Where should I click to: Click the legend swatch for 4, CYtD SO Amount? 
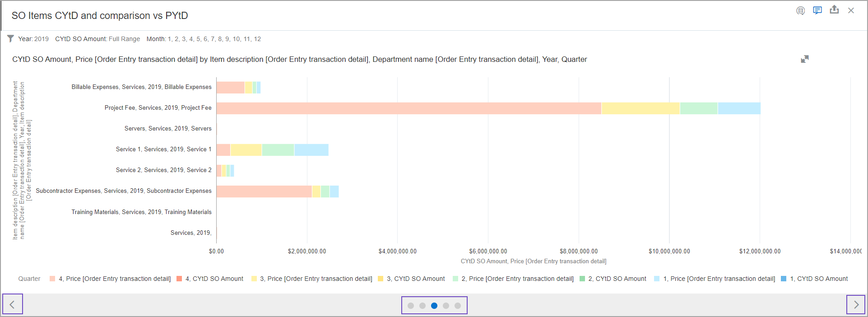(179, 279)
